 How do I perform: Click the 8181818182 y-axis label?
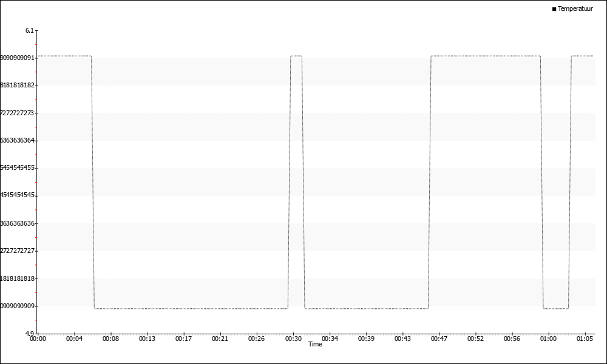[18, 85]
